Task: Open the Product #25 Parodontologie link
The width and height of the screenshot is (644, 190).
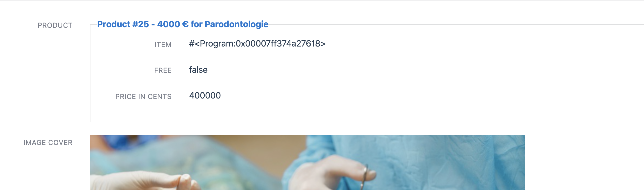Action: [x=183, y=24]
